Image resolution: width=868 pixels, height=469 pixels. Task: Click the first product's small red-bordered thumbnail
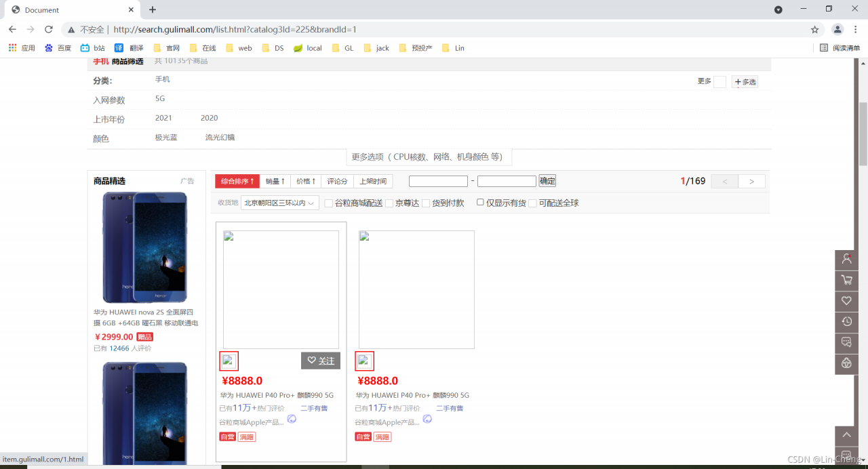tap(229, 361)
